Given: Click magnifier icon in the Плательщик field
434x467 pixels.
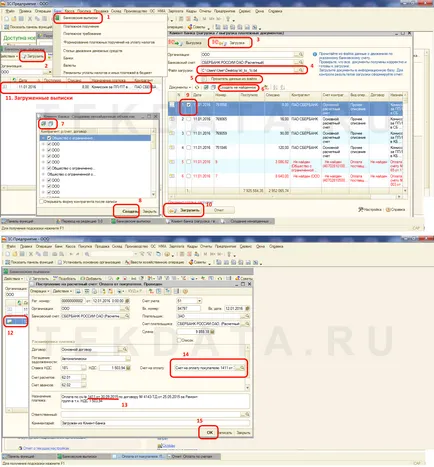Looking at the screenshot, I should 247,316.
